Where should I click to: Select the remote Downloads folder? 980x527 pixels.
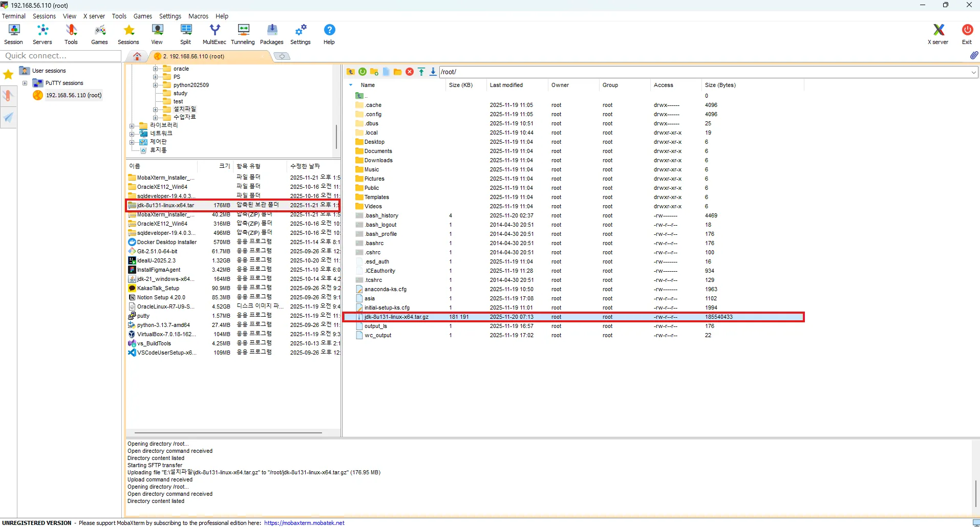coord(378,161)
